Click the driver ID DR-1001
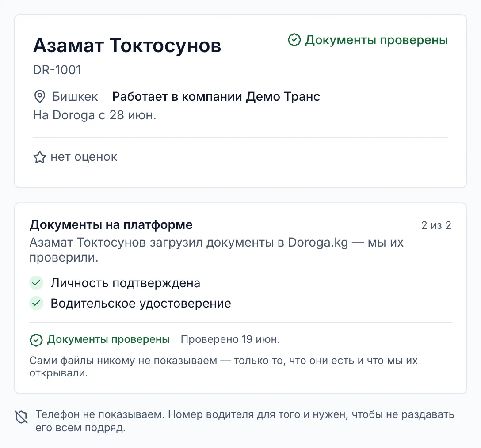 tap(57, 70)
